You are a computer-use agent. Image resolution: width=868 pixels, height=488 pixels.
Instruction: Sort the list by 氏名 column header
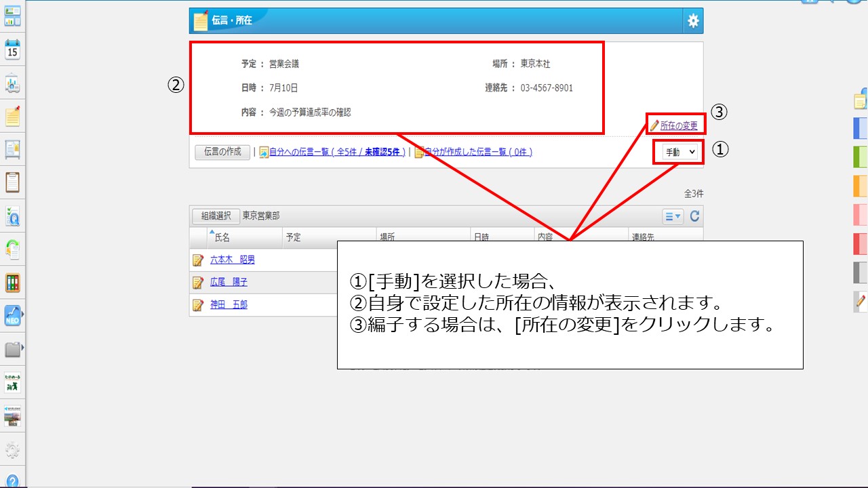tap(222, 237)
